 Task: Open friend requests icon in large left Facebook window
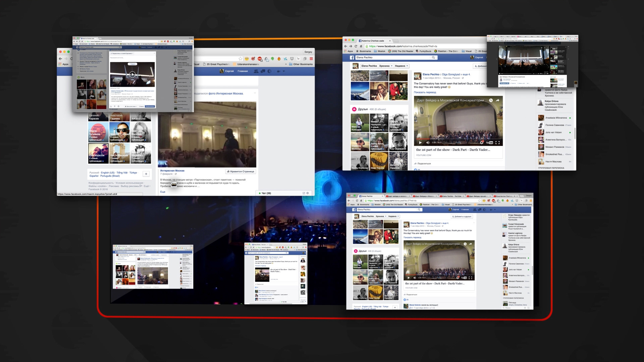[x=256, y=71]
